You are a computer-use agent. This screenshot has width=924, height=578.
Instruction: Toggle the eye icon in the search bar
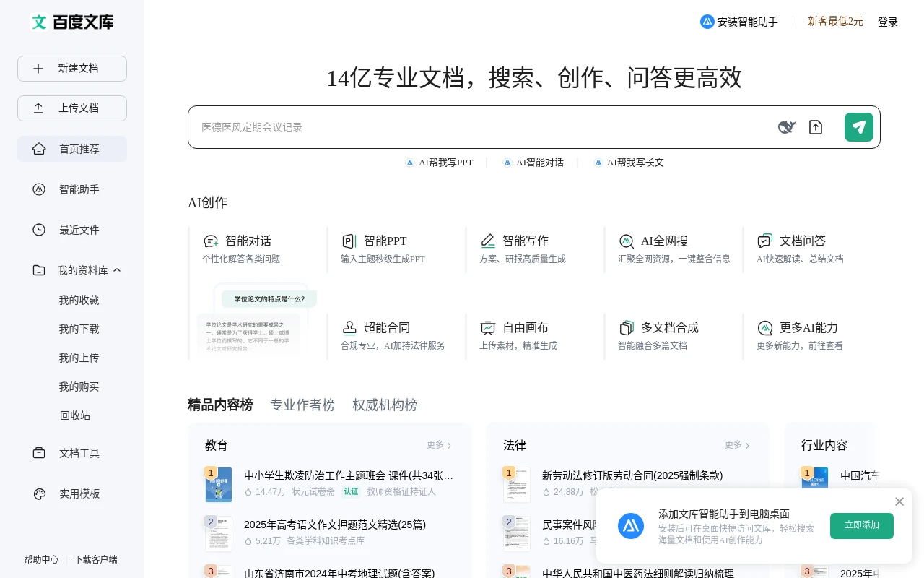pyautogui.click(x=786, y=126)
